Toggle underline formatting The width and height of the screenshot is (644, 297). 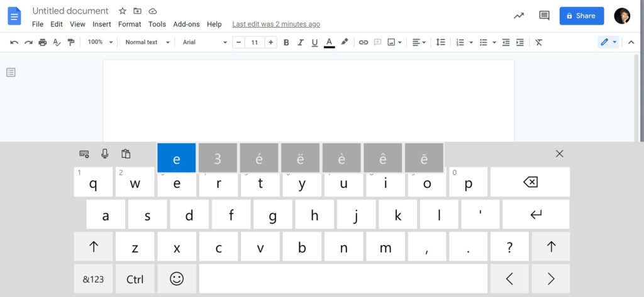pos(314,42)
